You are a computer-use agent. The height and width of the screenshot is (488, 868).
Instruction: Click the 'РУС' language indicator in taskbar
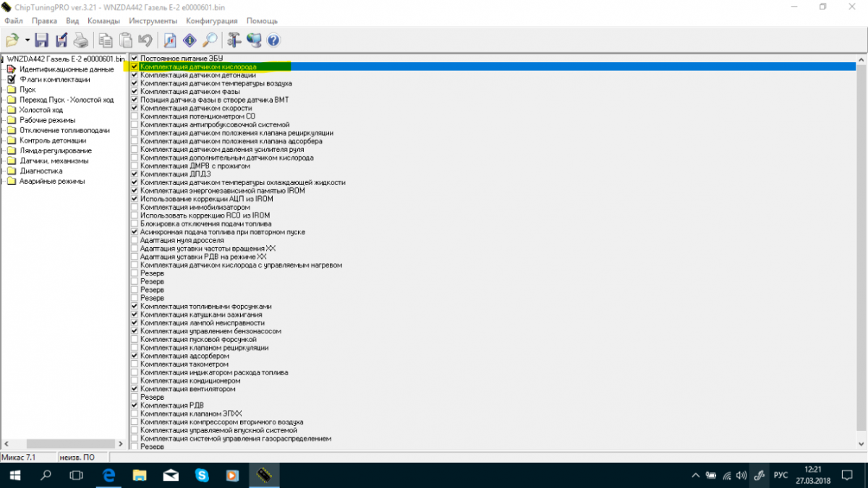coord(780,476)
